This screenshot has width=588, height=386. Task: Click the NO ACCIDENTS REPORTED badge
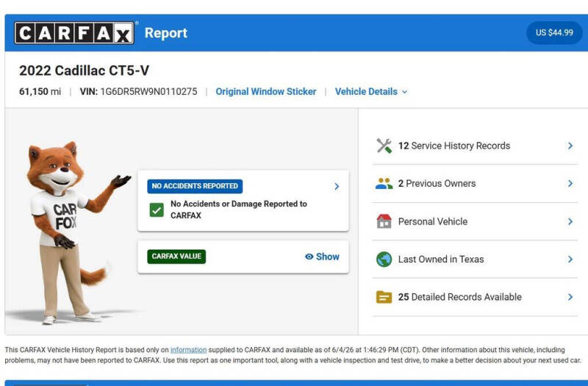click(195, 186)
